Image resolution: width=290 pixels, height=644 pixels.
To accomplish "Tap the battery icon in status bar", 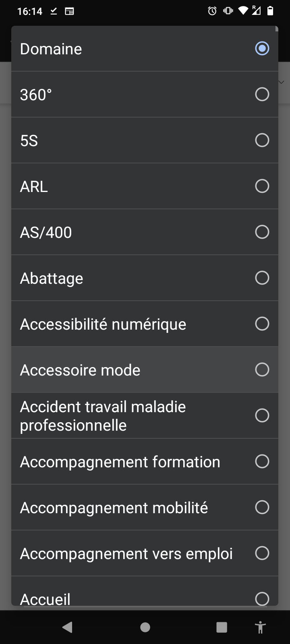I will coord(270,11).
